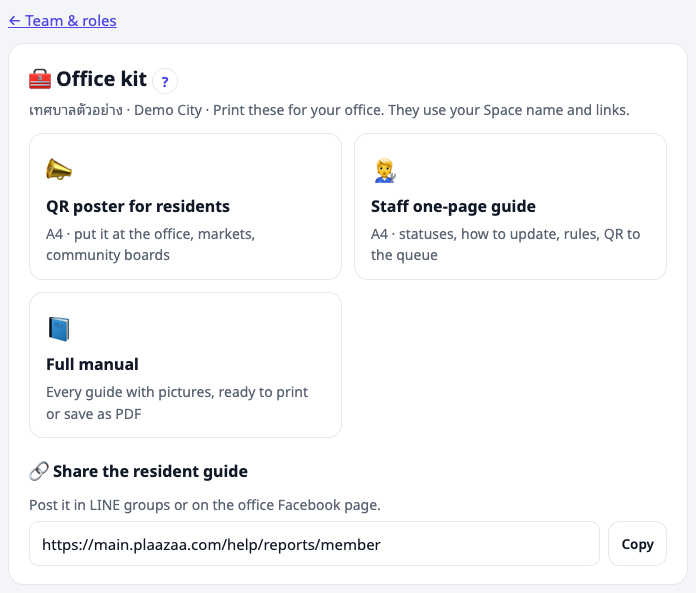696x593 pixels.
Task: Click the Demo City subtitle line
Action: point(329,110)
